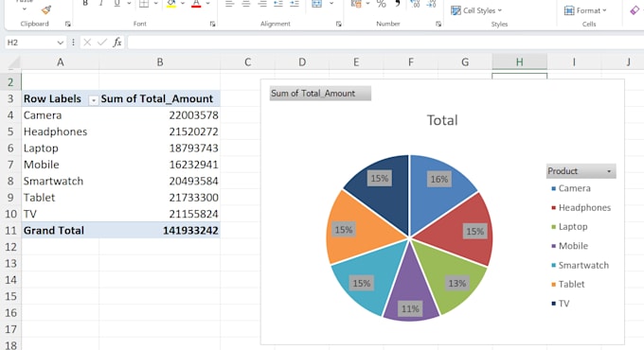This screenshot has width=644, height=350.
Task: Click the chart title Total
Action: point(442,120)
